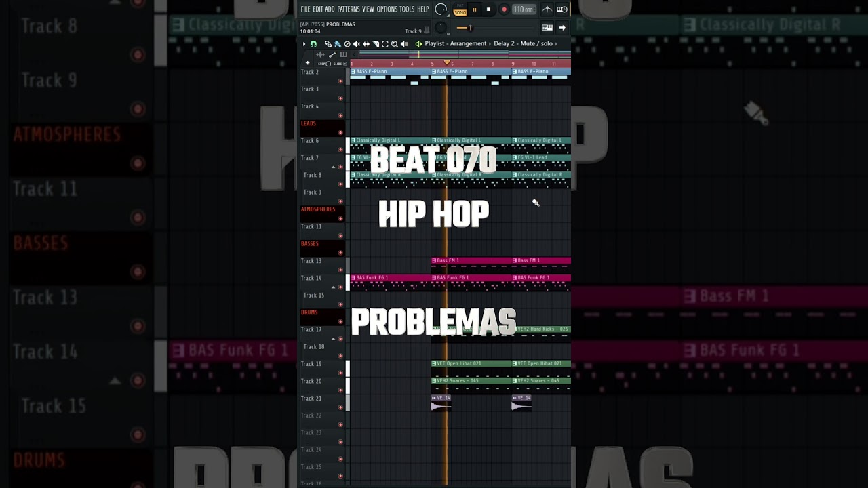Open the HELP menu
This screenshot has width=868, height=488.
pyautogui.click(x=423, y=9)
